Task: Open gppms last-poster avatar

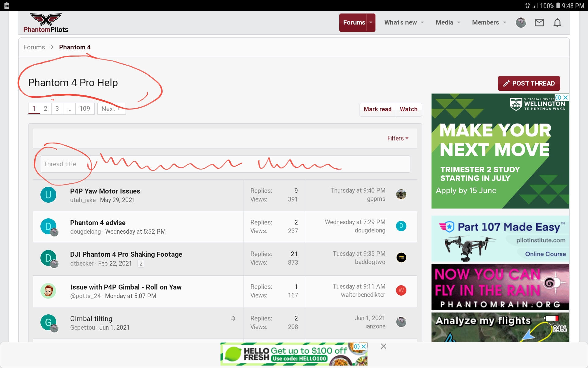Action: (x=401, y=194)
